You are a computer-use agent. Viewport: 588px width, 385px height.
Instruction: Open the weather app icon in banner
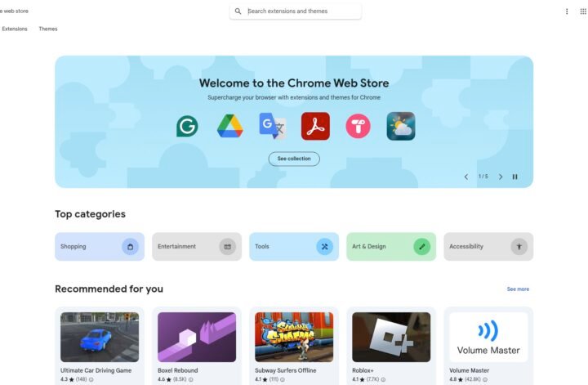(401, 126)
